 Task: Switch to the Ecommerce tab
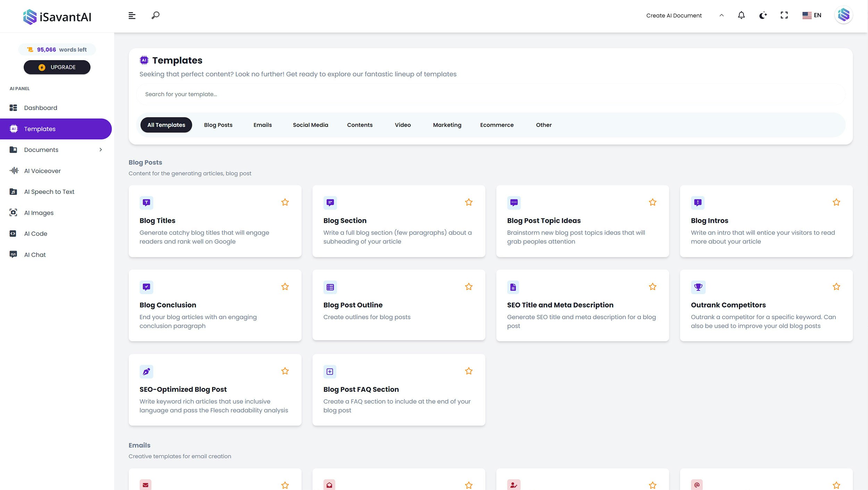[x=497, y=125]
